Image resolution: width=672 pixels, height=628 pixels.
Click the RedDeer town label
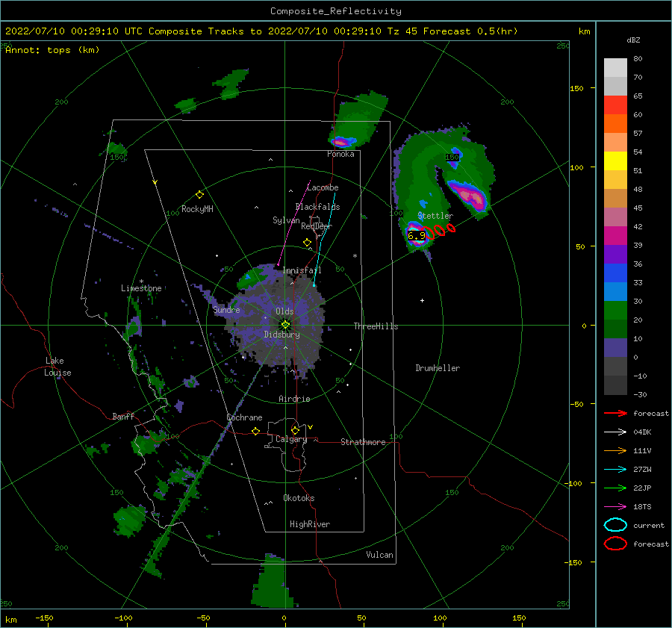click(317, 226)
